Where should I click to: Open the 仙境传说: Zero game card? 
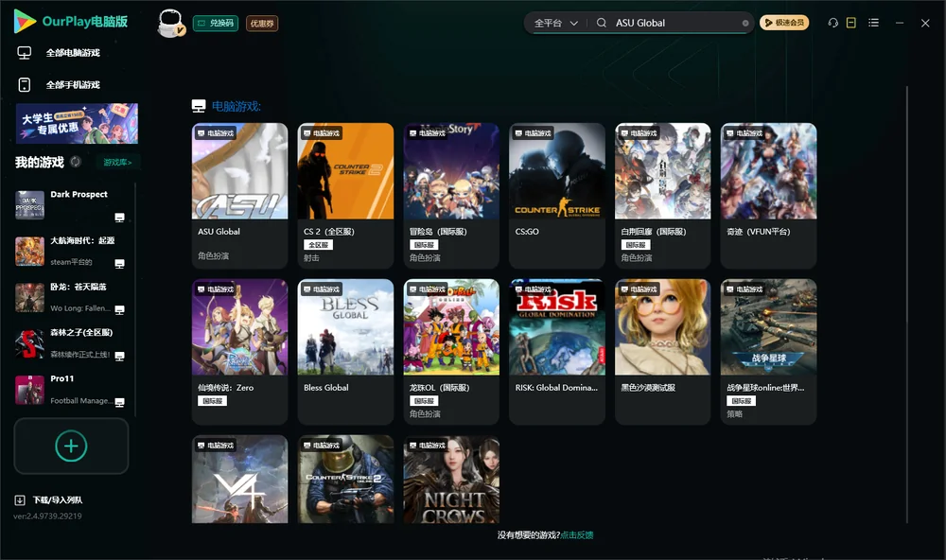(x=239, y=352)
